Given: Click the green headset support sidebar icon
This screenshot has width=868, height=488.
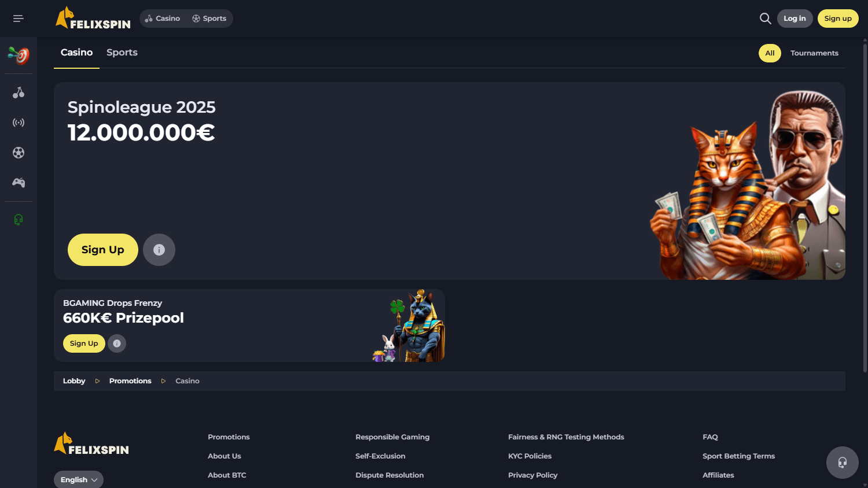Looking at the screenshot, I should tap(19, 220).
